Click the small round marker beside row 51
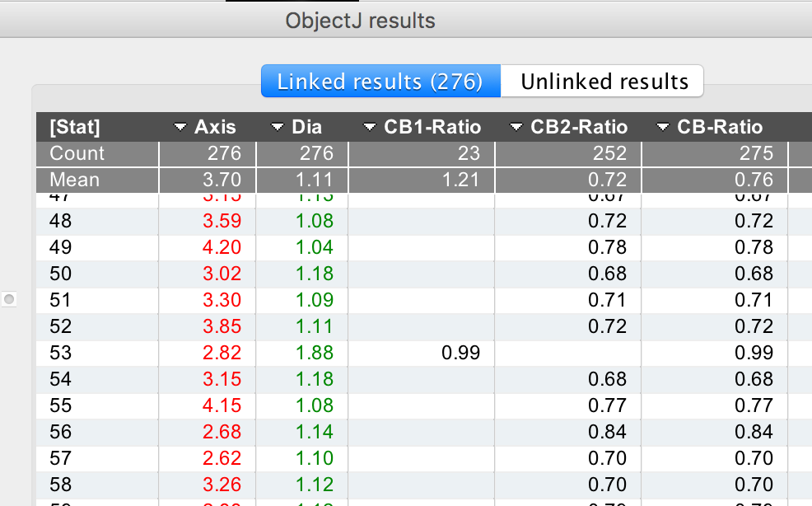 (9, 299)
